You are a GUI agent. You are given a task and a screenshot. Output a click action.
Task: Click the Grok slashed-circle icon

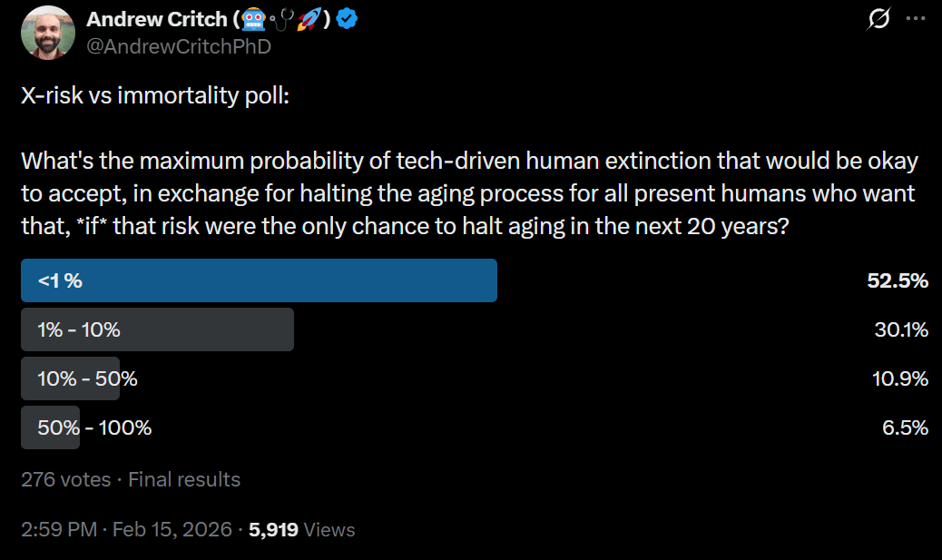878,19
